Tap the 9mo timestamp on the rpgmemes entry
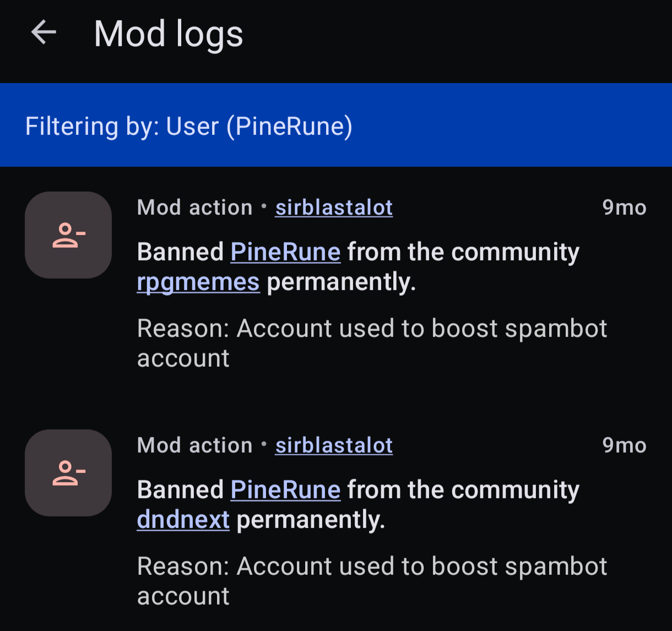This screenshot has width=672, height=631. click(x=624, y=208)
